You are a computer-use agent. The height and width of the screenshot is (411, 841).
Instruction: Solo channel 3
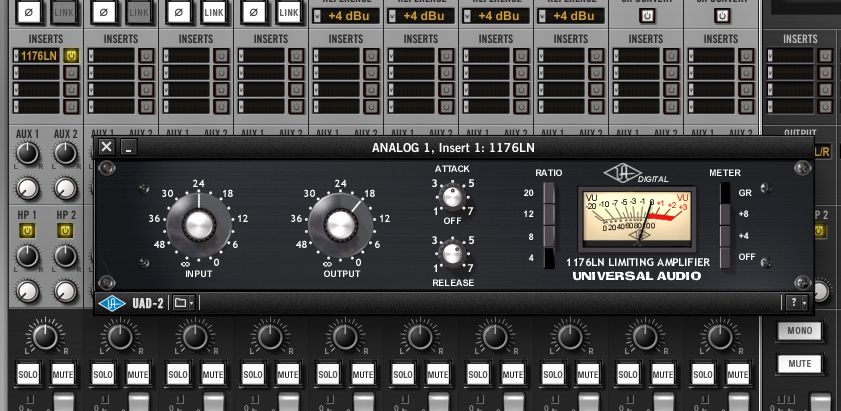point(178,374)
